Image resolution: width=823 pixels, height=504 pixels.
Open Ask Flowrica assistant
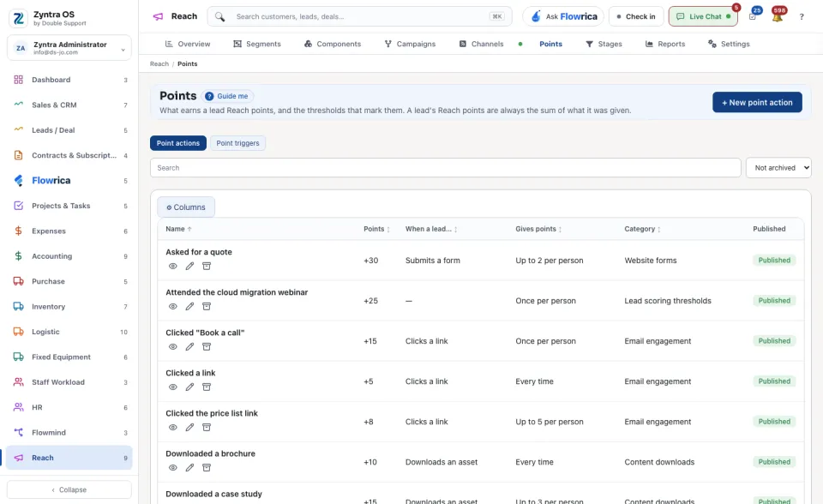(x=563, y=17)
